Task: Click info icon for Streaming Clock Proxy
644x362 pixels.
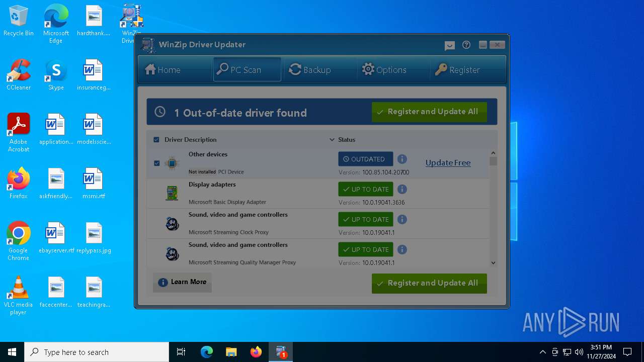Action: 402,219
